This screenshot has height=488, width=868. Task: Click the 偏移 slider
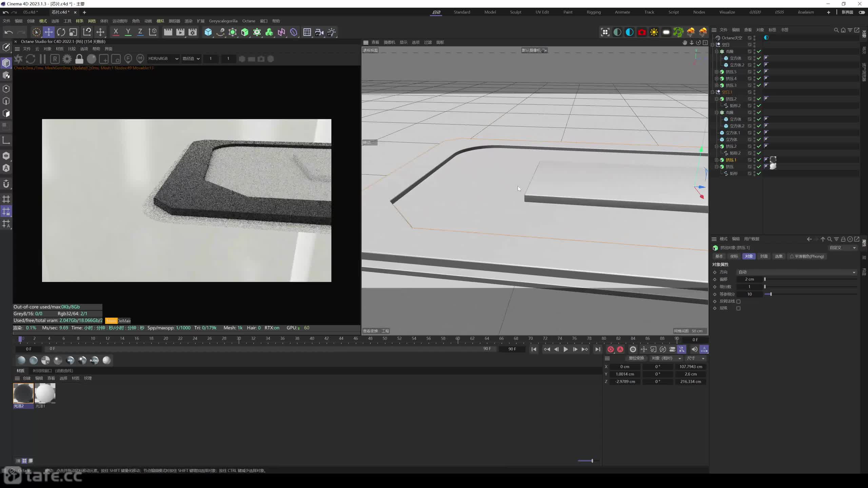click(811, 279)
